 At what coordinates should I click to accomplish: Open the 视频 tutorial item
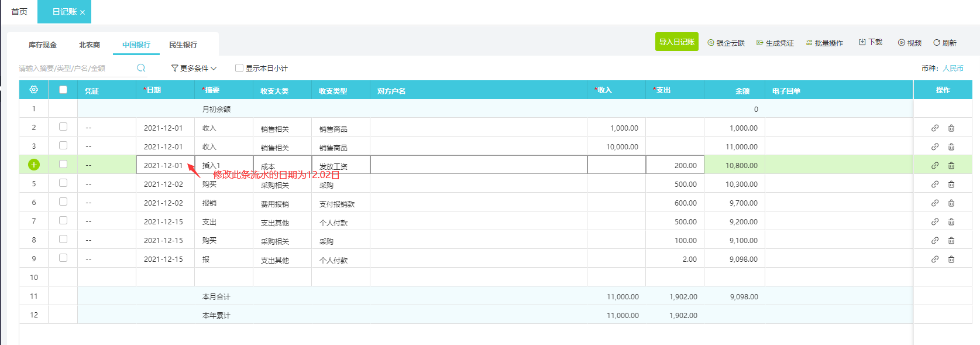(910, 43)
